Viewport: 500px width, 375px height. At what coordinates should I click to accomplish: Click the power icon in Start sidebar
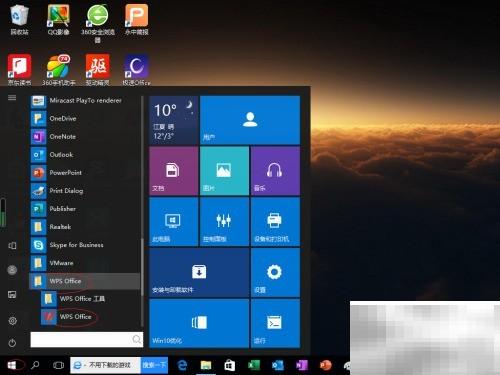(x=12, y=343)
